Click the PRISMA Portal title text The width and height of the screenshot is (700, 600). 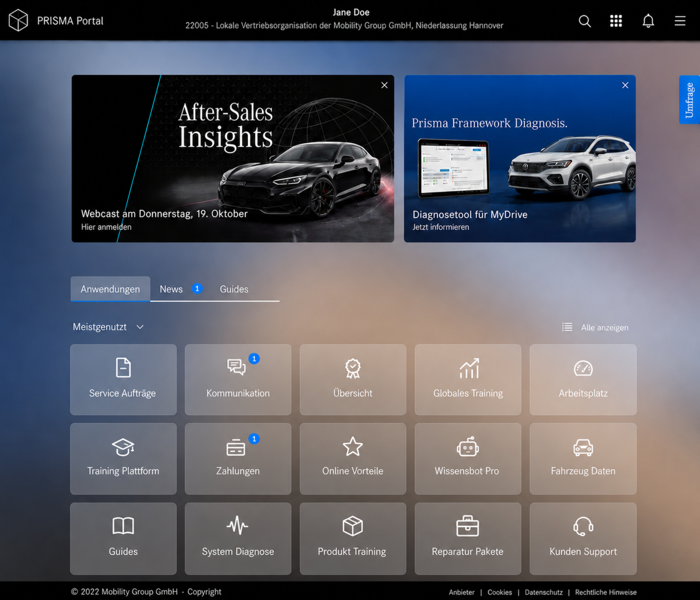[x=70, y=21]
